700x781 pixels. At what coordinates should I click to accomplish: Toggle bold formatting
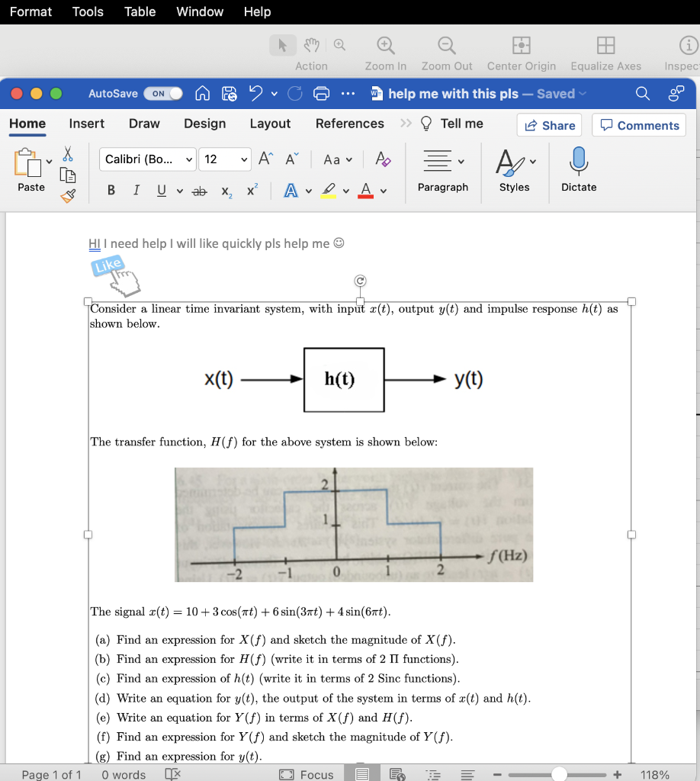click(111, 191)
